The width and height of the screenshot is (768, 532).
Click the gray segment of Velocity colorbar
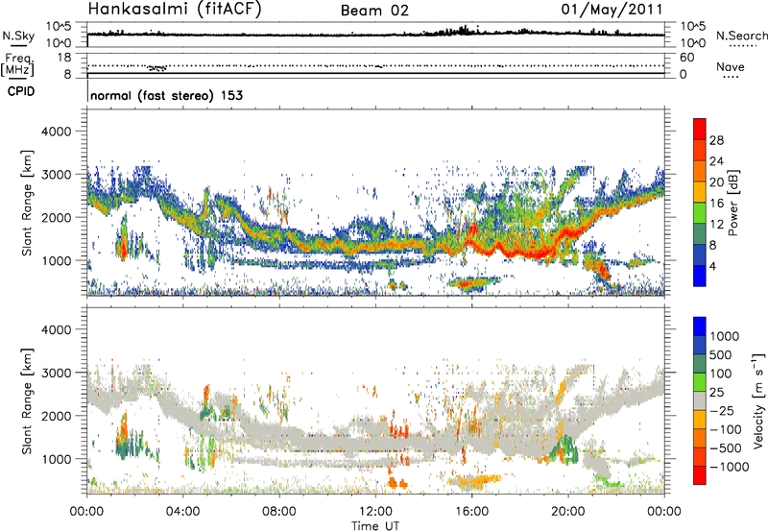[x=700, y=400]
